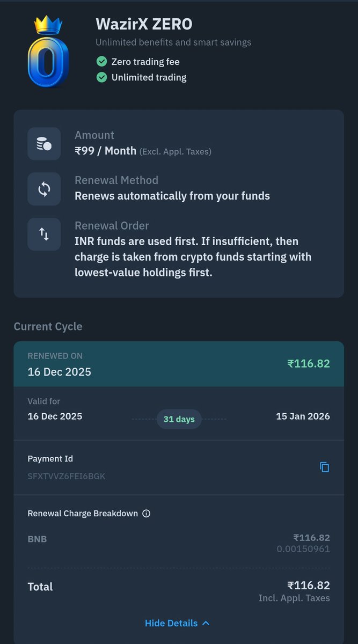The width and height of the screenshot is (358, 644).
Task: Tap the Renewal Method sync icon
Action: (44, 189)
